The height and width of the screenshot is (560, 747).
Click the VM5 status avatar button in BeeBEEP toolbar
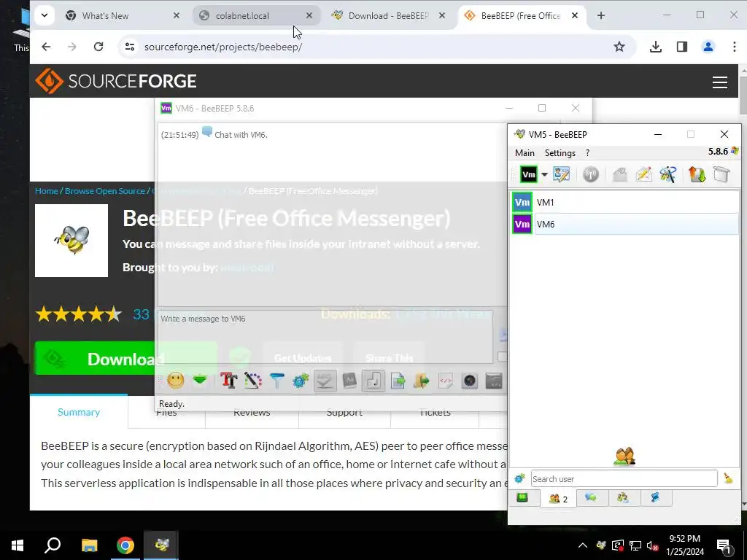click(528, 174)
